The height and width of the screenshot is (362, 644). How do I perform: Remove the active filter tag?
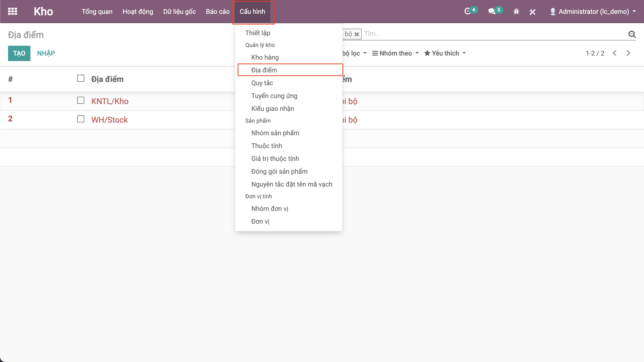click(x=357, y=34)
